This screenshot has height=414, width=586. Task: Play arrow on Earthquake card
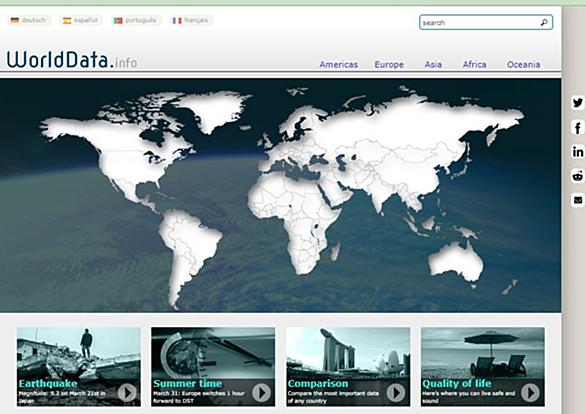point(127,393)
